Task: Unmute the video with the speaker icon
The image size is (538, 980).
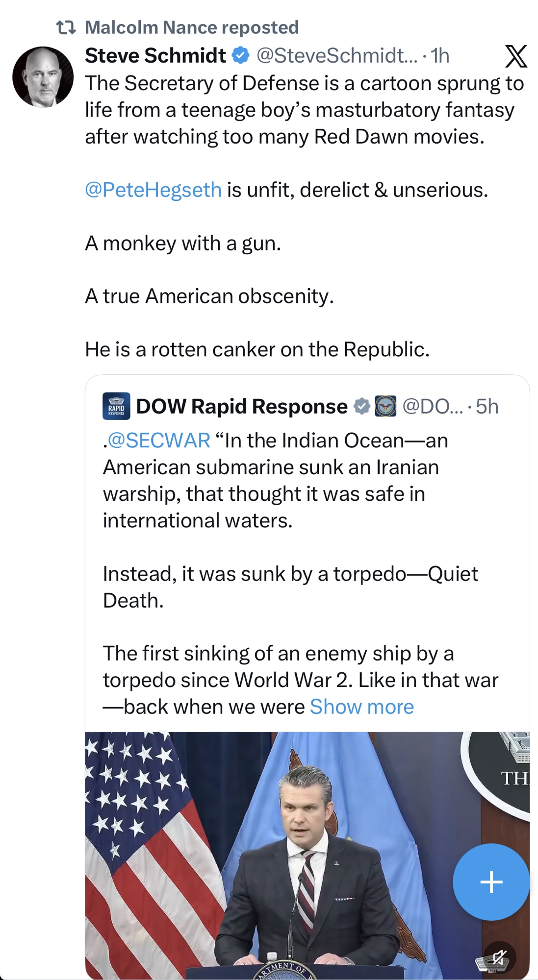Action: [x=499, y=956]
